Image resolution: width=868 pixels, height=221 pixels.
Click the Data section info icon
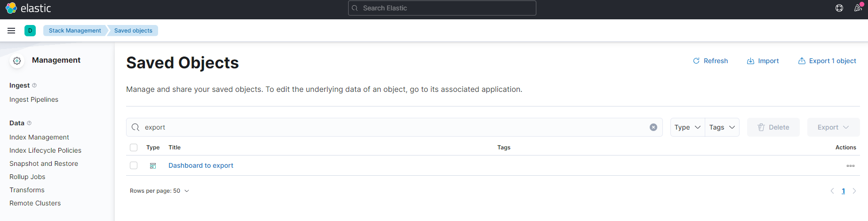(29, 123)
